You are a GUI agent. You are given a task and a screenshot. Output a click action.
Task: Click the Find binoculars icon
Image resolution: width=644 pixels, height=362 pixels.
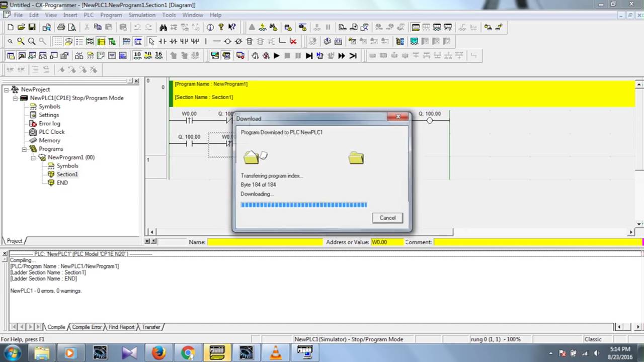[163, 27]
